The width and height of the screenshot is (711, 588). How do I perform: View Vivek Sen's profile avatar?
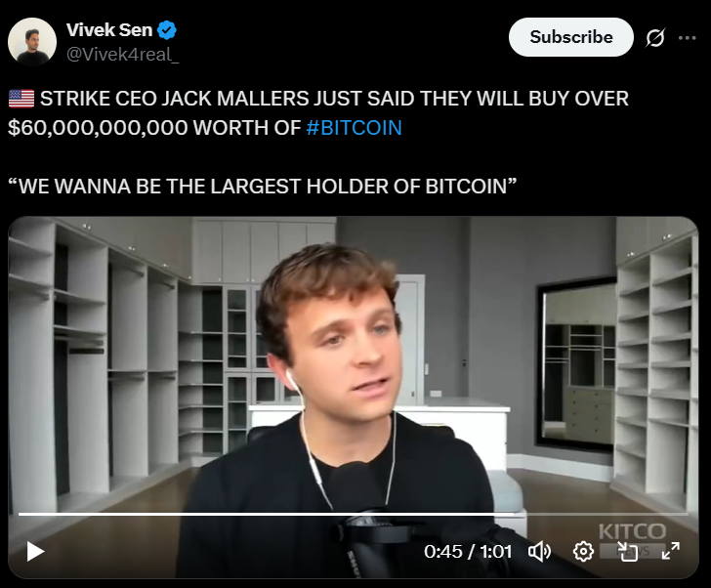[x=32, y=42]
